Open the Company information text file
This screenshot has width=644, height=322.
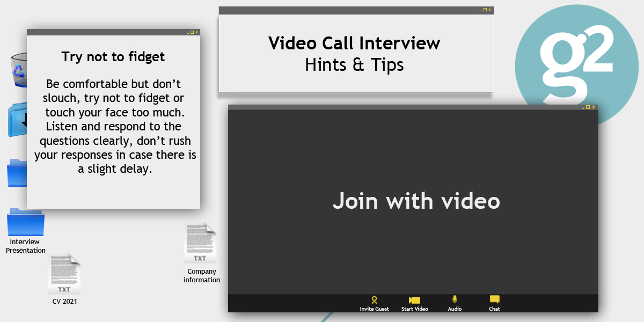[201, 241]
